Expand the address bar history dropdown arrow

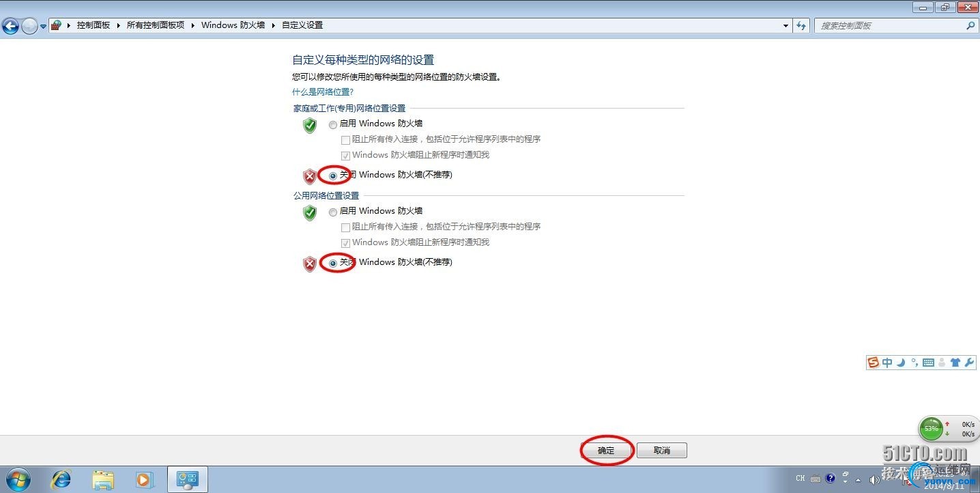coord(786,25)
